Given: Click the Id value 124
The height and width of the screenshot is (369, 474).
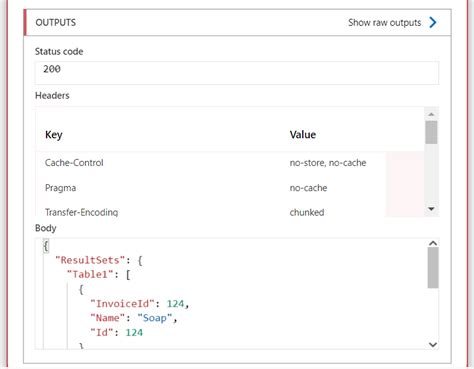Looking at the screenshot, I should [134, 332].
